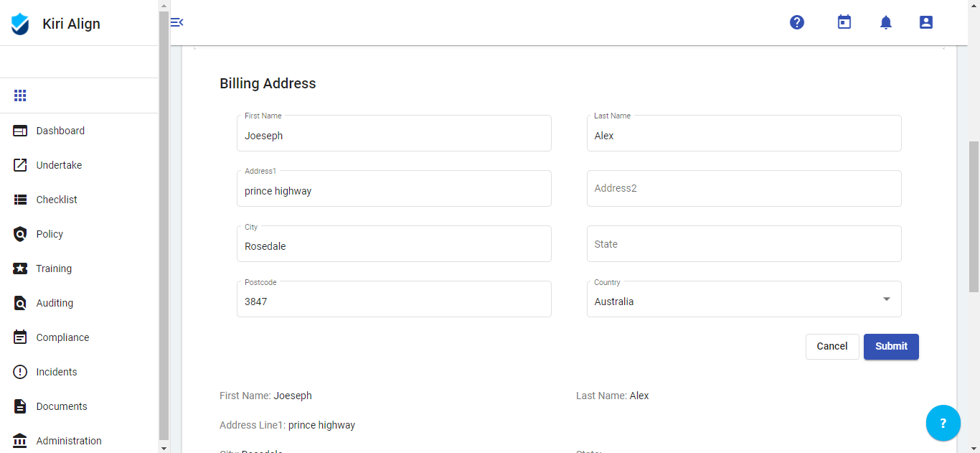Open the user account profile icon
Viewport: 980px width, 453px height.
click(x=926, y=22)
